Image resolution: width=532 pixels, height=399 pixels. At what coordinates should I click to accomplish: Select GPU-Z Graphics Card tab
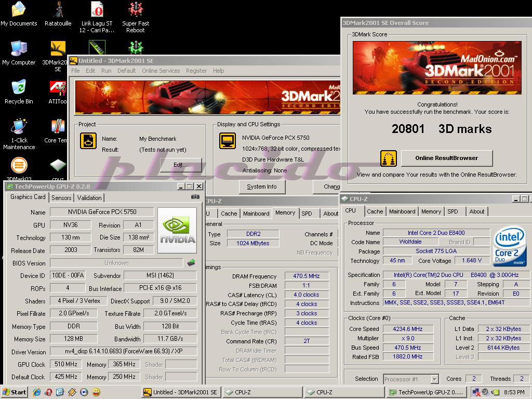[x=28, y=197]
